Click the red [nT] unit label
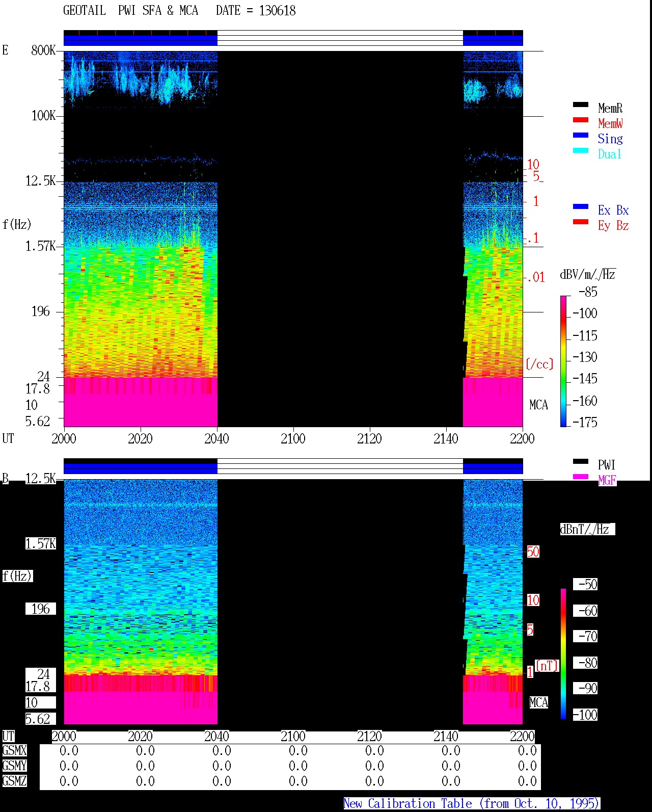This screenshot has height=812, width=652. (x=547, y=666)
